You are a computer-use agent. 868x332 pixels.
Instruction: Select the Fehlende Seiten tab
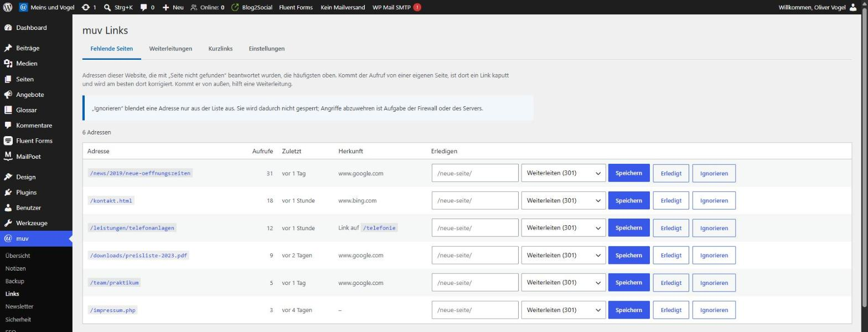coord(112,49)
